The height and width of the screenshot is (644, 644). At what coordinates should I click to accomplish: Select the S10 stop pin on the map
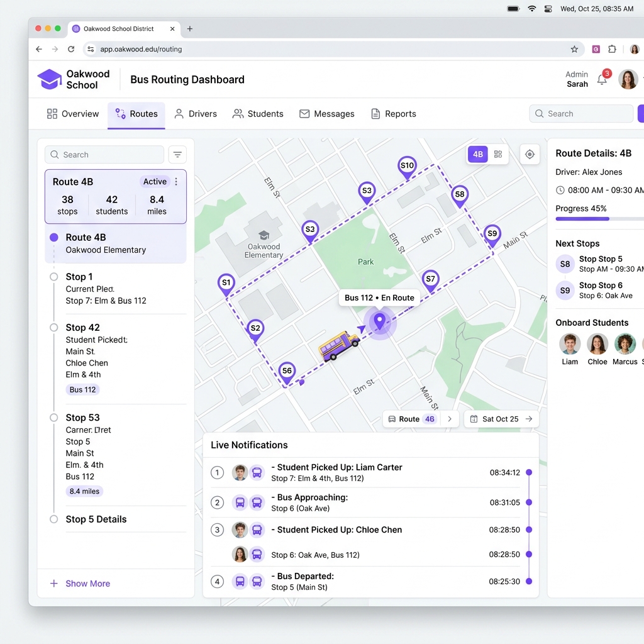click(407, 167)
